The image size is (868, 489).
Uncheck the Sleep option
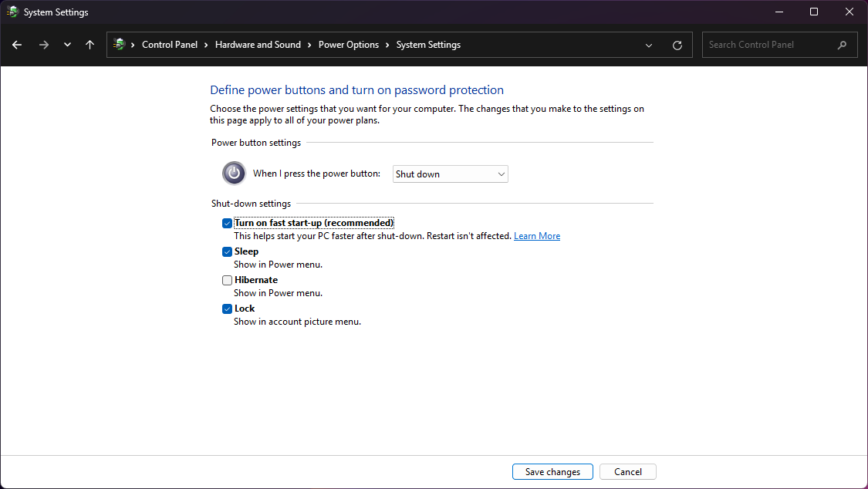(x=227, y=251)
